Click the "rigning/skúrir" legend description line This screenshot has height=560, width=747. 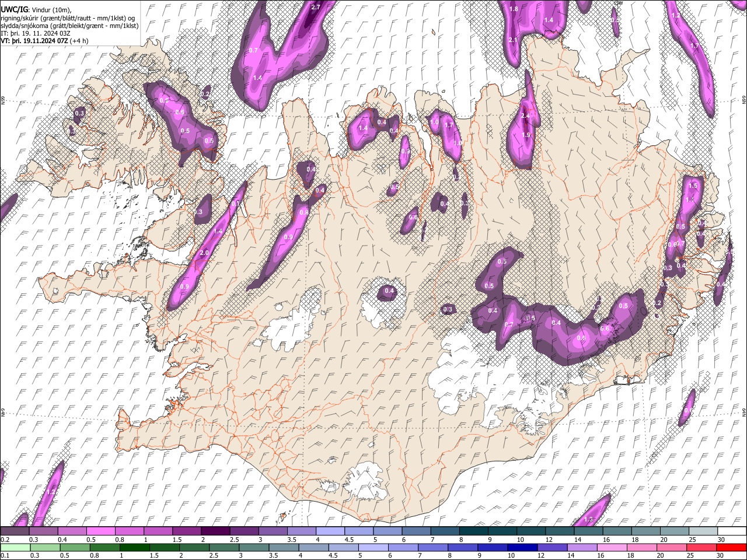tap(68, 18)
